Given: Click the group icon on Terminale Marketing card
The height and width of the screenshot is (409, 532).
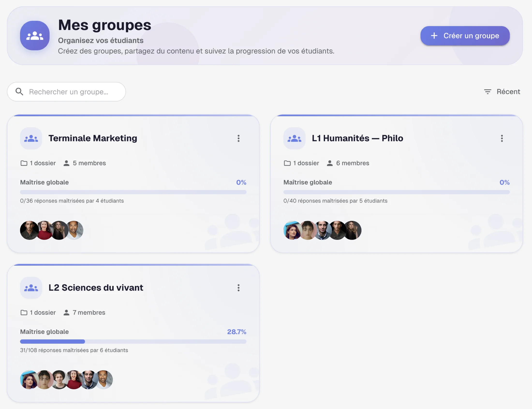Looking at the screenshot, I should (31, 138).
